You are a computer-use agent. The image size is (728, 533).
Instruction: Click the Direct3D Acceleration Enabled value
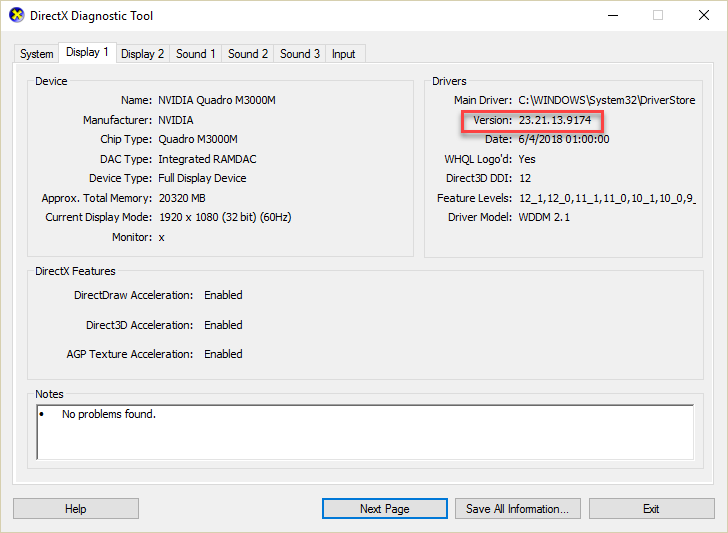point(223,325)
